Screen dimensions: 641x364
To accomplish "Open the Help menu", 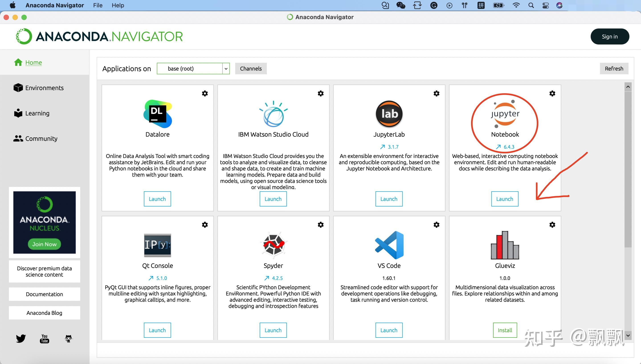I will [118, 5].
